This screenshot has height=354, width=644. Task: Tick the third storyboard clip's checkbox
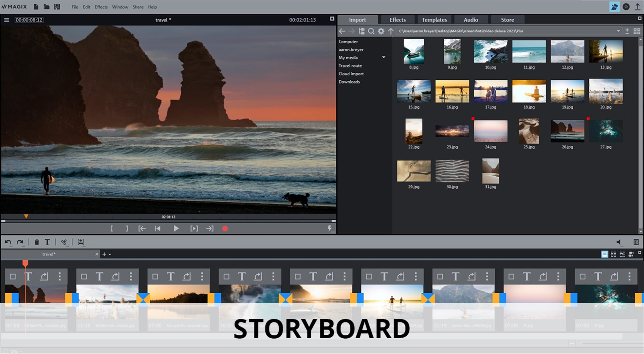pos(155,276)
